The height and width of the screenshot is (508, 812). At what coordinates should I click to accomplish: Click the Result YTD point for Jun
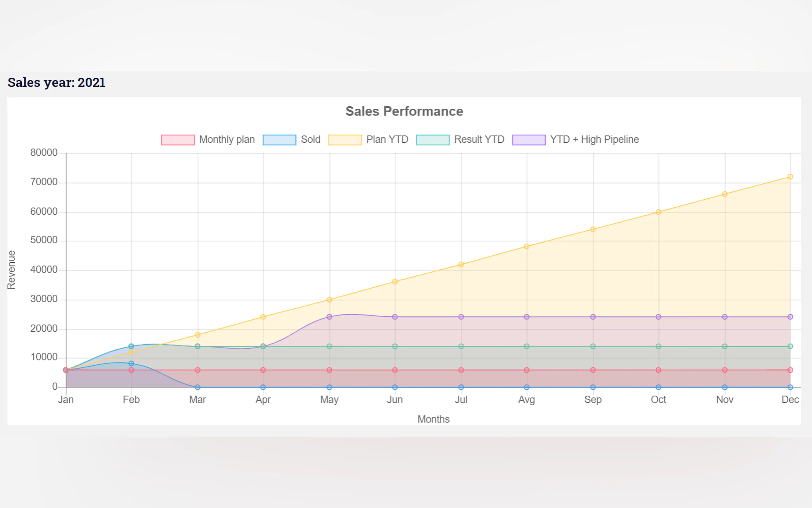[x=395, y=346]
